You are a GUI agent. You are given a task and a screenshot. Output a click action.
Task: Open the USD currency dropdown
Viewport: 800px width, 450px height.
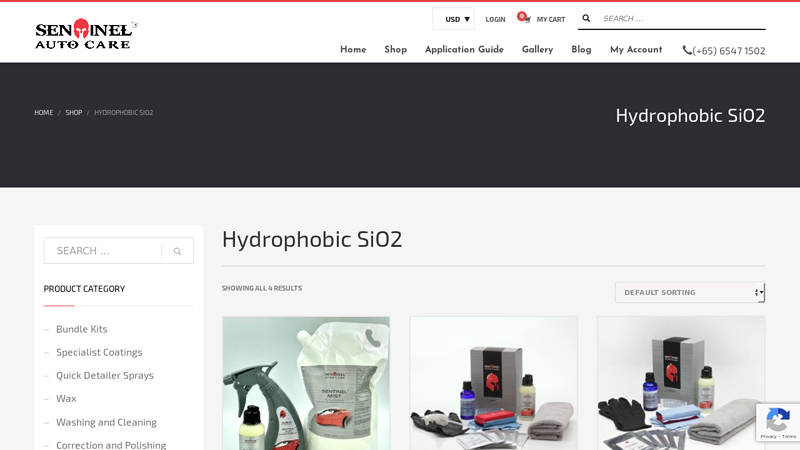454,19
